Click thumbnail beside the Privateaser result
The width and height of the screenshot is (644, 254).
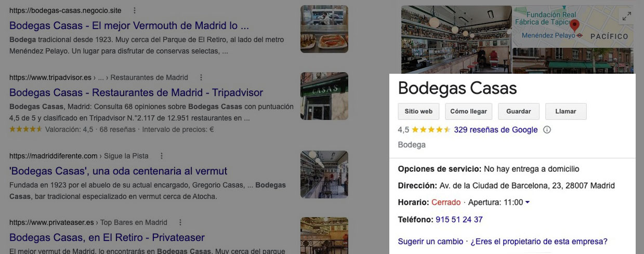click(324, 235)
